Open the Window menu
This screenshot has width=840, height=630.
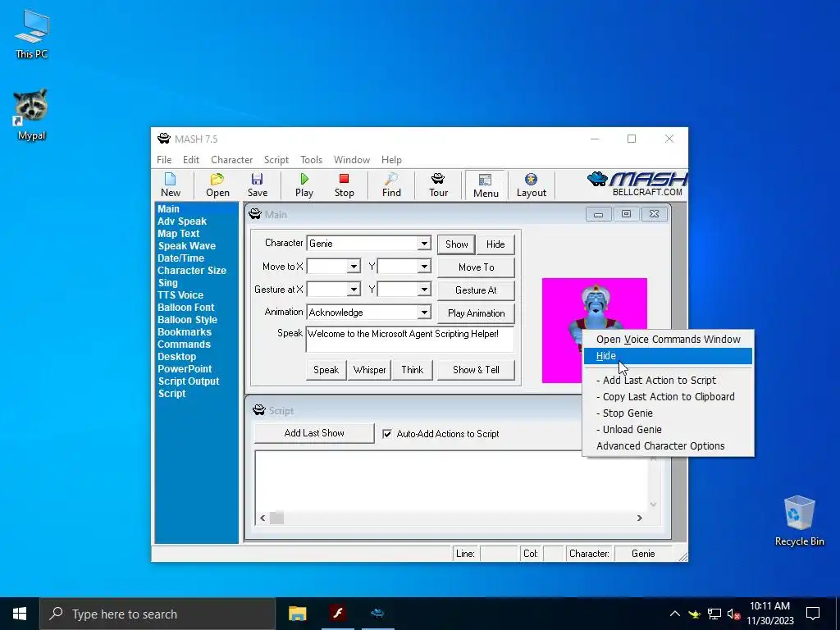tap(351, 160)
